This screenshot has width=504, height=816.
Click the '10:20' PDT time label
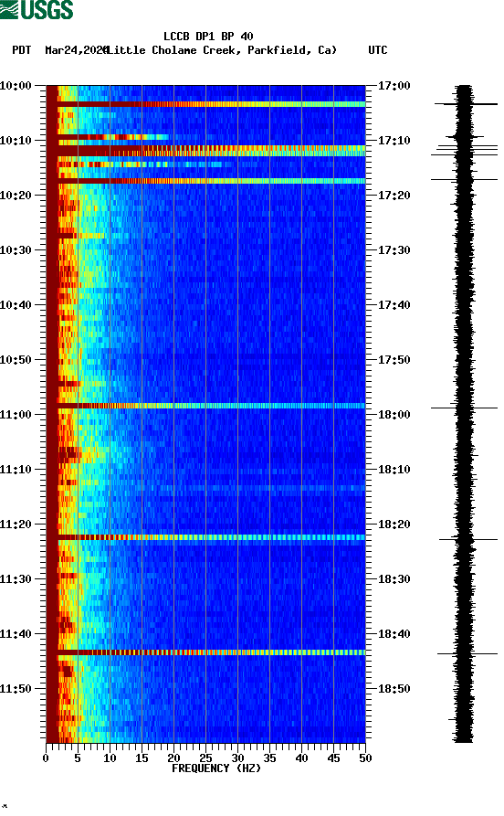[x=16, y=196]
